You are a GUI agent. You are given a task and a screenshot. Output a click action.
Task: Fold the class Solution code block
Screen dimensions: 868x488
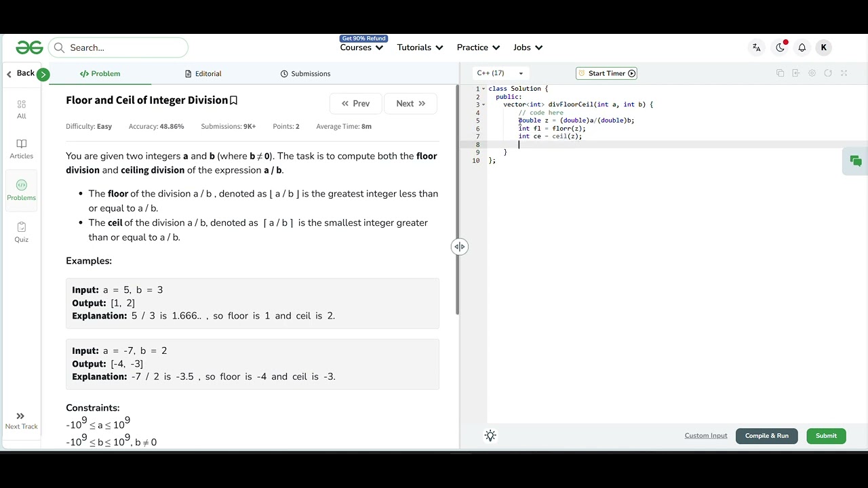[484, 89]
